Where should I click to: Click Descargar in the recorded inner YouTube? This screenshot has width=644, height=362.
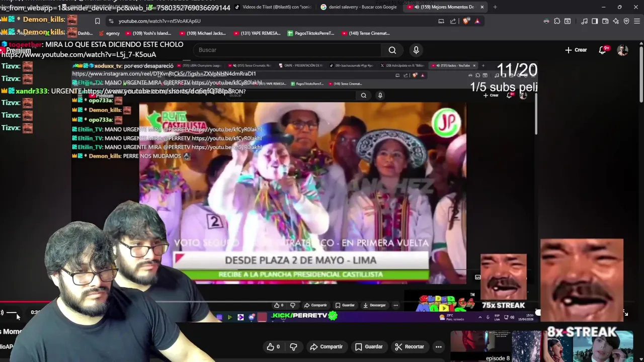point(374,305)
